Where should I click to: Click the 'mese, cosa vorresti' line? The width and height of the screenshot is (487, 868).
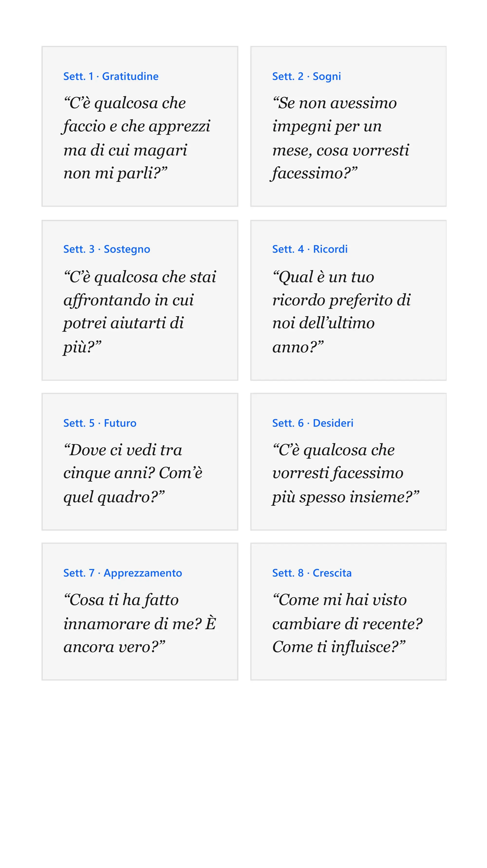[340, 150]
